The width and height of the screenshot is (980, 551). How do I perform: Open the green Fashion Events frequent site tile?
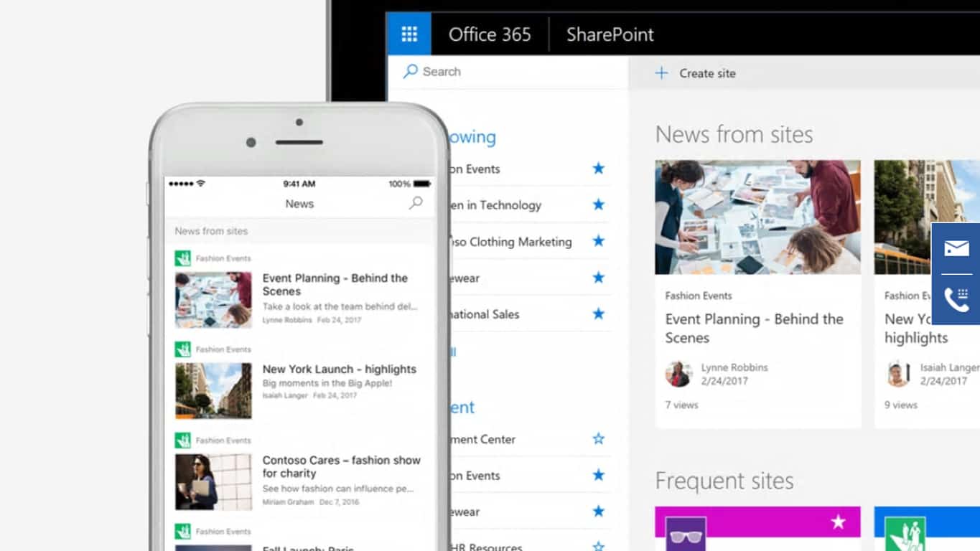pos(905,534)
